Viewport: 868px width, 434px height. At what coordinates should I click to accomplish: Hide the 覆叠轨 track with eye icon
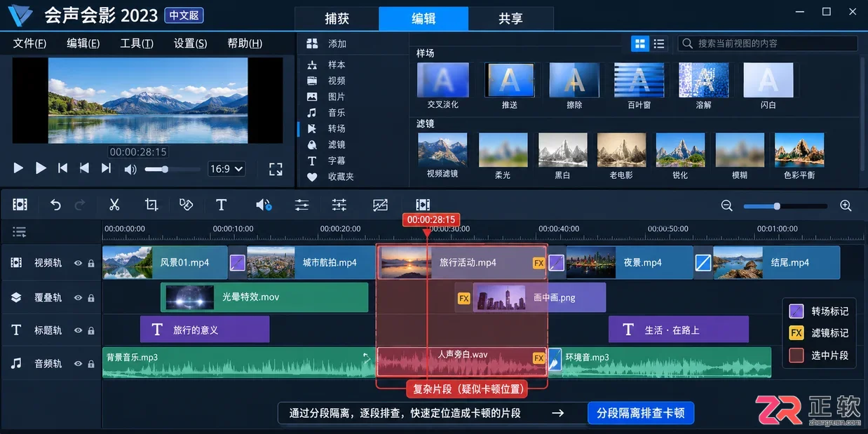pyautogui.click(x=78, y=298)
